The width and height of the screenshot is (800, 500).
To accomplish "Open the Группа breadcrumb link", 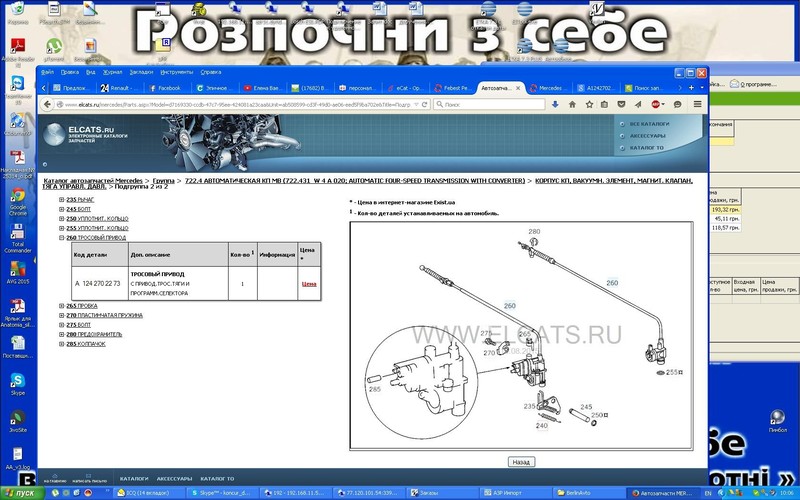I will pyautogui.click(x=163, y=181).
